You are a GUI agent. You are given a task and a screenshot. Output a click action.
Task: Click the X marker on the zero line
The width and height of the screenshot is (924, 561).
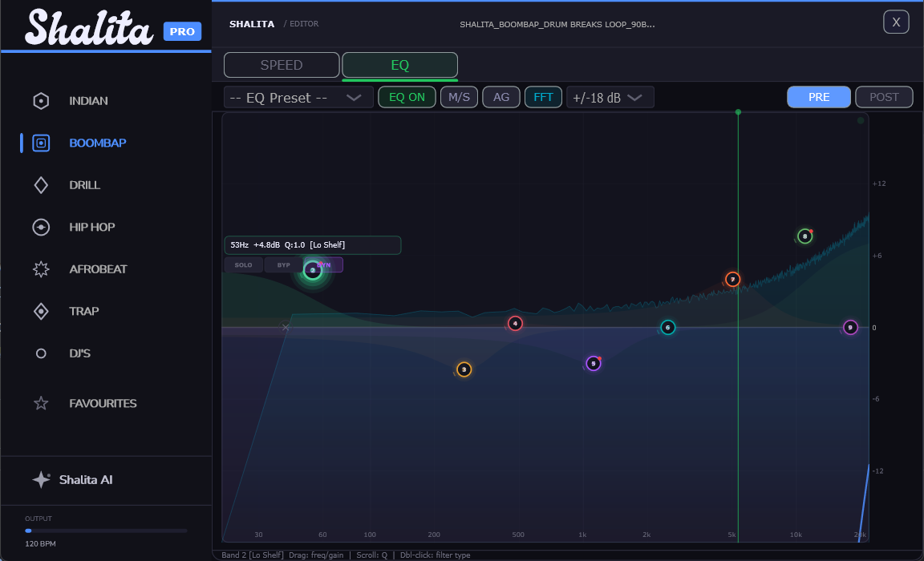286,327
